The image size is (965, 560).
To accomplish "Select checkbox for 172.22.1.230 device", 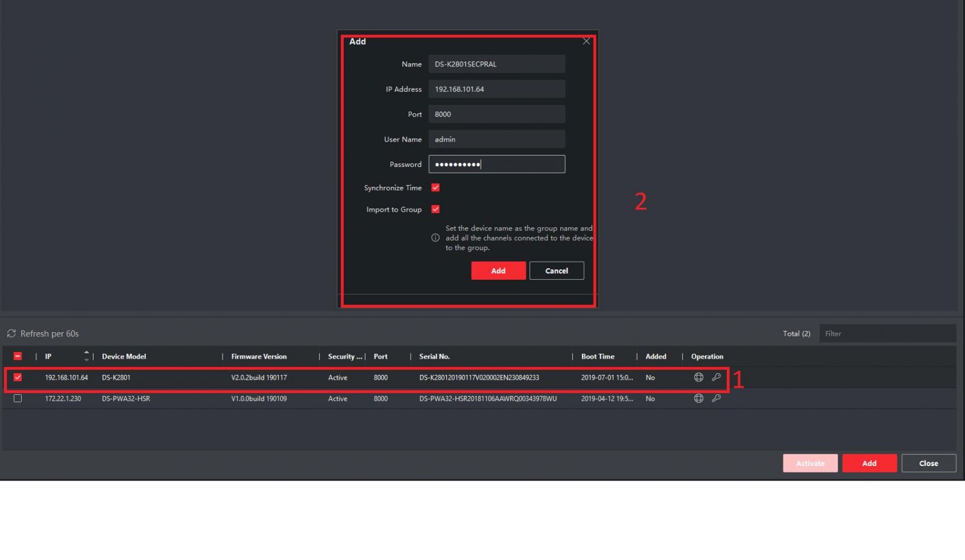I will point(17,398).
